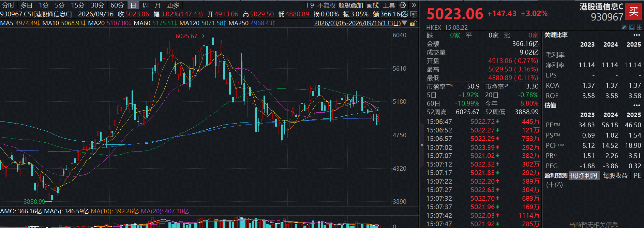Expand more toolbar options chevron

tap(414, 5)
